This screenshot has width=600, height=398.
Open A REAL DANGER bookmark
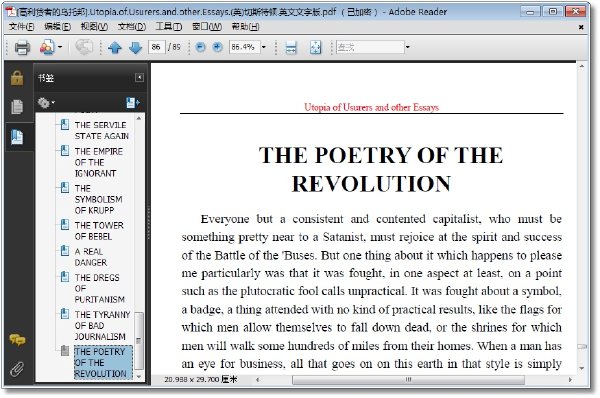tap(91, 257)
